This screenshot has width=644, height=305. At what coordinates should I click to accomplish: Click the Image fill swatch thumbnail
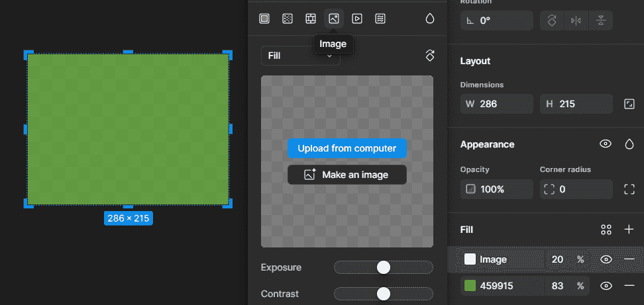pyautogui.click(x=470, y=259)
